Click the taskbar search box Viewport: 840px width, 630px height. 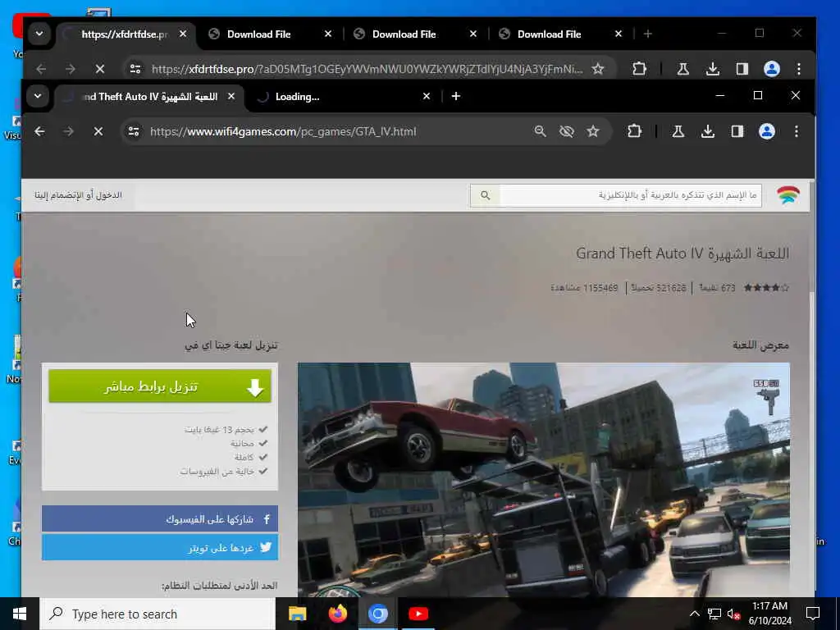coord(157,614)
